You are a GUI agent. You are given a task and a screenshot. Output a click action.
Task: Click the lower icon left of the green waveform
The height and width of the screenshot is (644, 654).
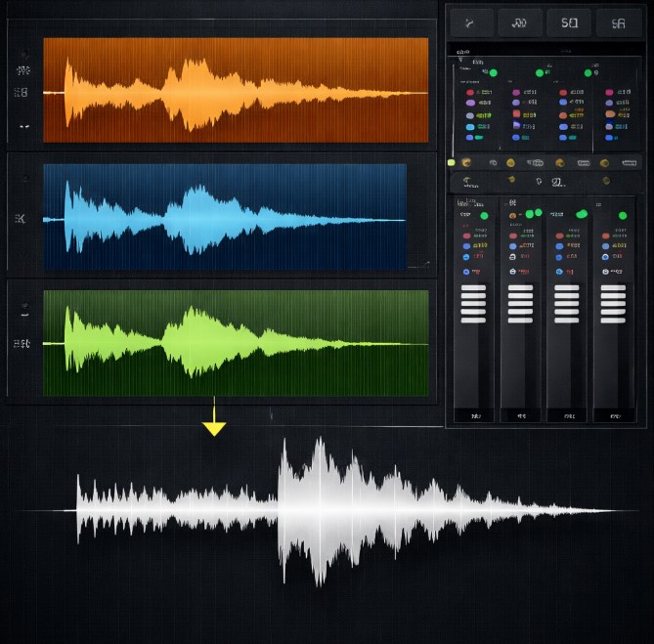click(22, 343)
